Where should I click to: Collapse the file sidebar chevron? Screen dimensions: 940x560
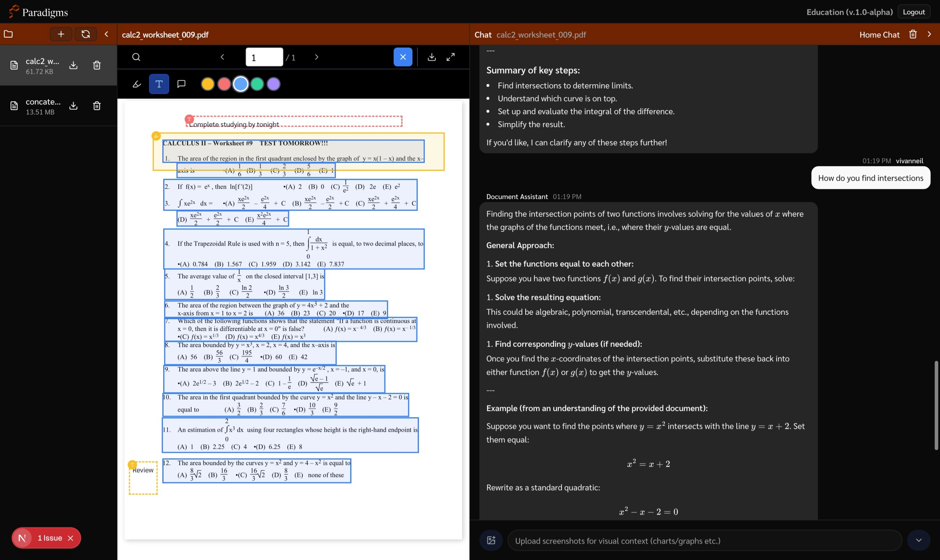(106, 34)
